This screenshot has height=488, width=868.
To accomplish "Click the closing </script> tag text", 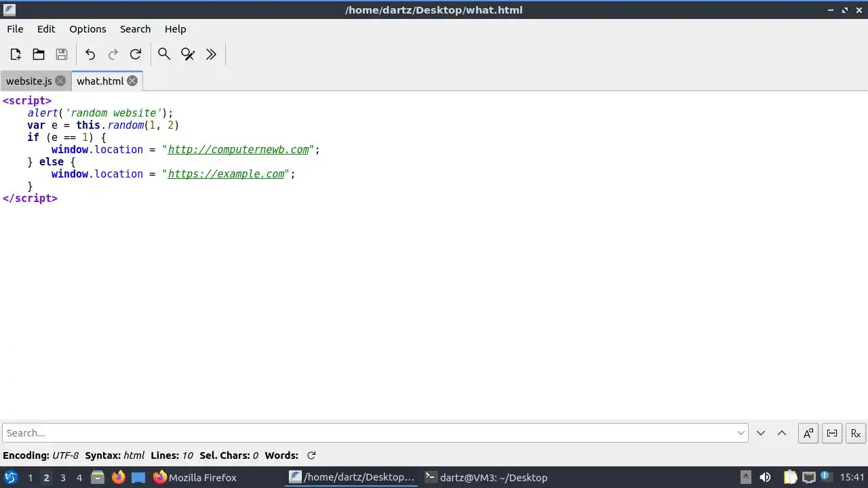I will 30,199.
